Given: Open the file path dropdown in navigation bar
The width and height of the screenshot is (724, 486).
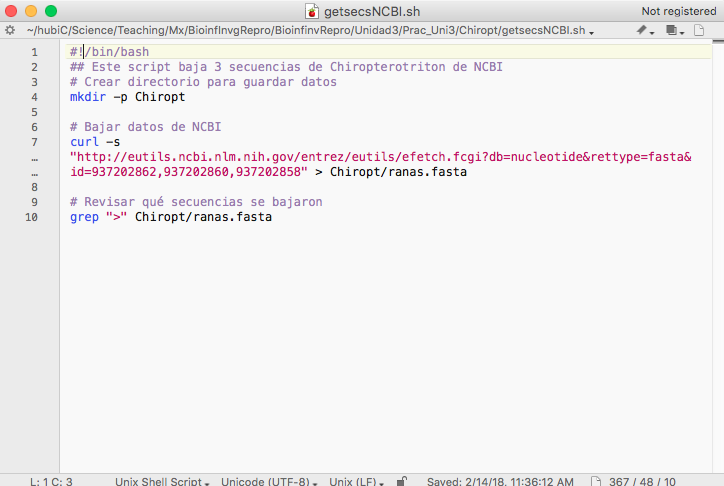Looking at the screenshot, I should point(310,30).
